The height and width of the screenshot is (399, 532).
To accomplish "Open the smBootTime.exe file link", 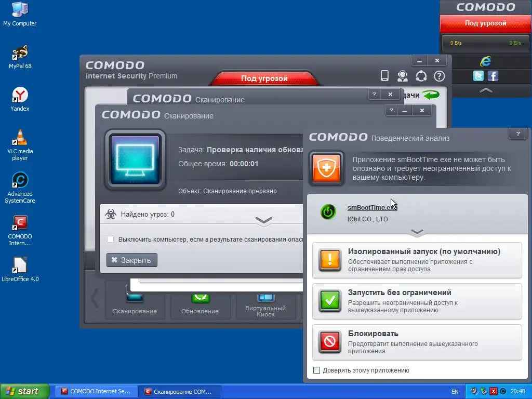I will pos(372,207).
